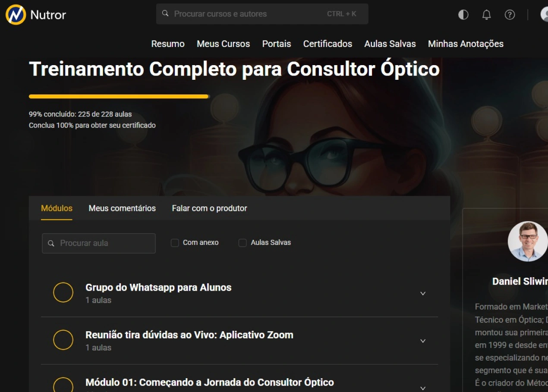Enable the Com anexo checkbox

(x=175, y=243)
